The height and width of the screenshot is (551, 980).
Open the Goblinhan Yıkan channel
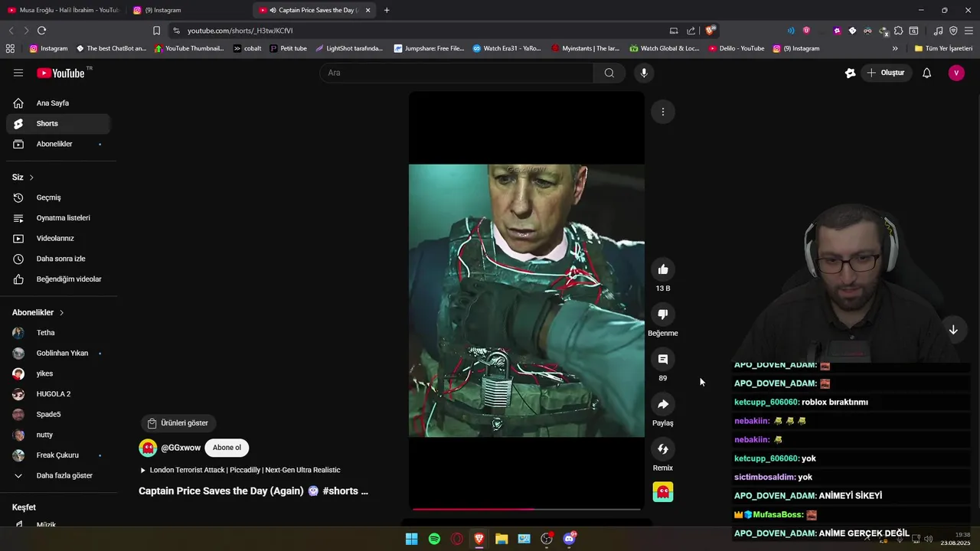tap(58, 353)
